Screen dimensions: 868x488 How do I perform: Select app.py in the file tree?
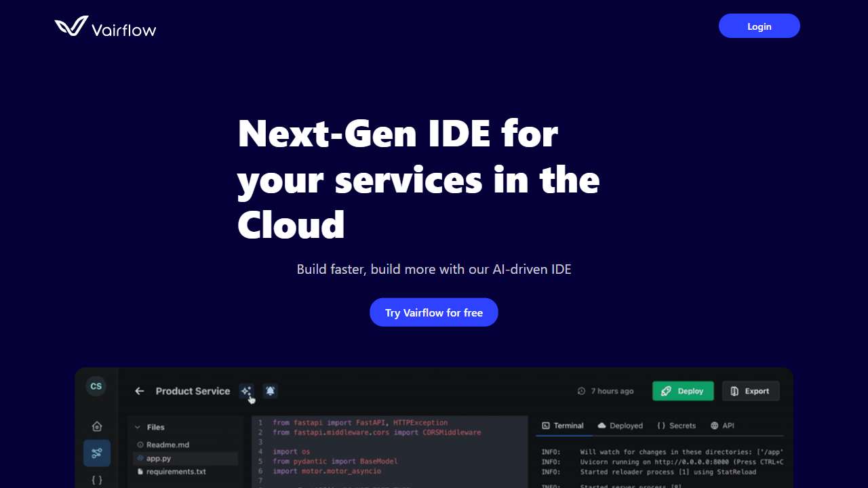(x=158, y=459)
